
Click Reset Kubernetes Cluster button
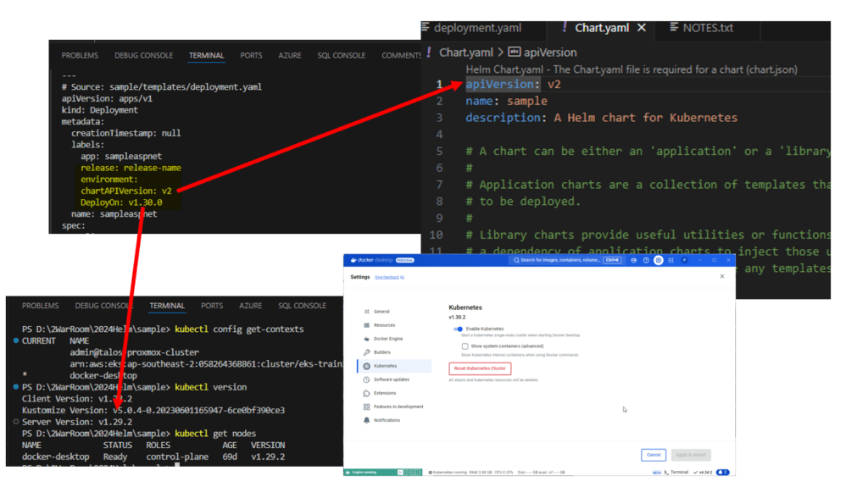480,368
